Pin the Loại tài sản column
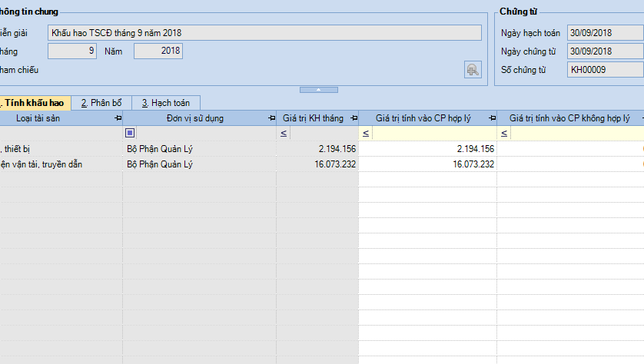Image resolution: width=644 pixels, height=364 pixels. [118, 118]
